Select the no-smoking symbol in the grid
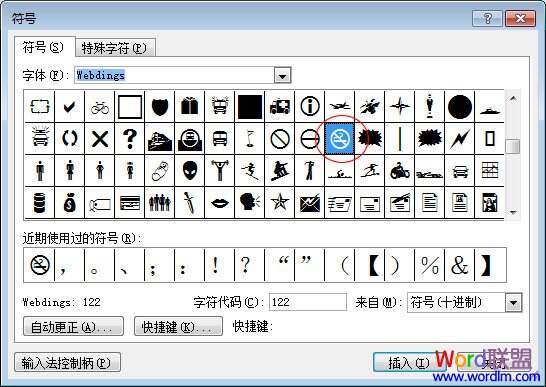 click(x=340, y=139)
